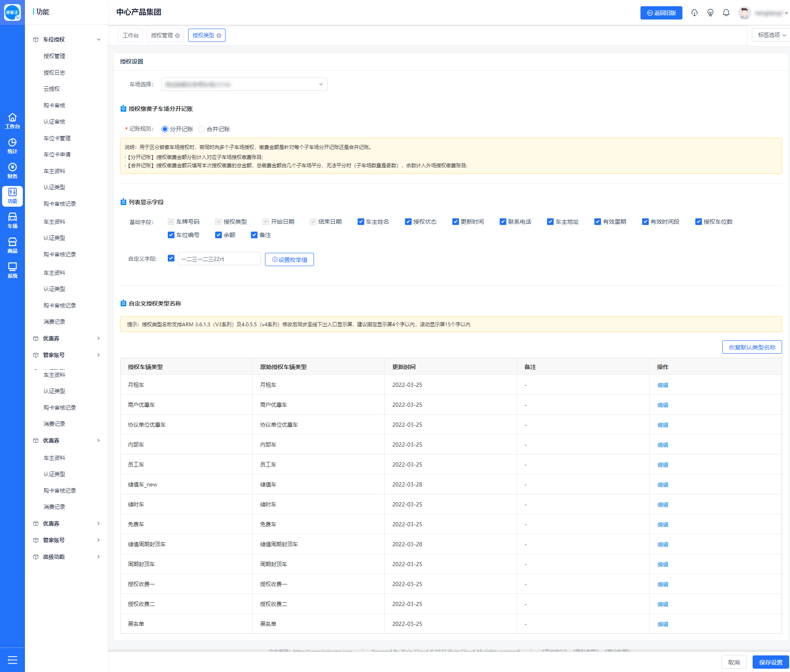The width and height of the screenshot is (790, 672).
Task: Open 授权日志 in the side menu
Action: point(54,73)
